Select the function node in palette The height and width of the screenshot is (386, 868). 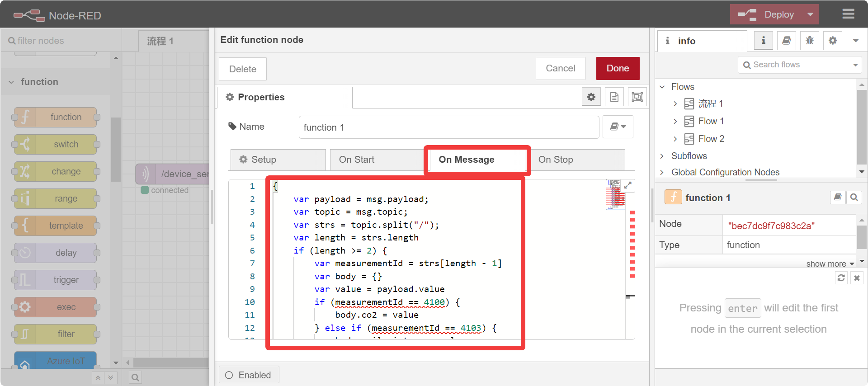tap(56, 117)
